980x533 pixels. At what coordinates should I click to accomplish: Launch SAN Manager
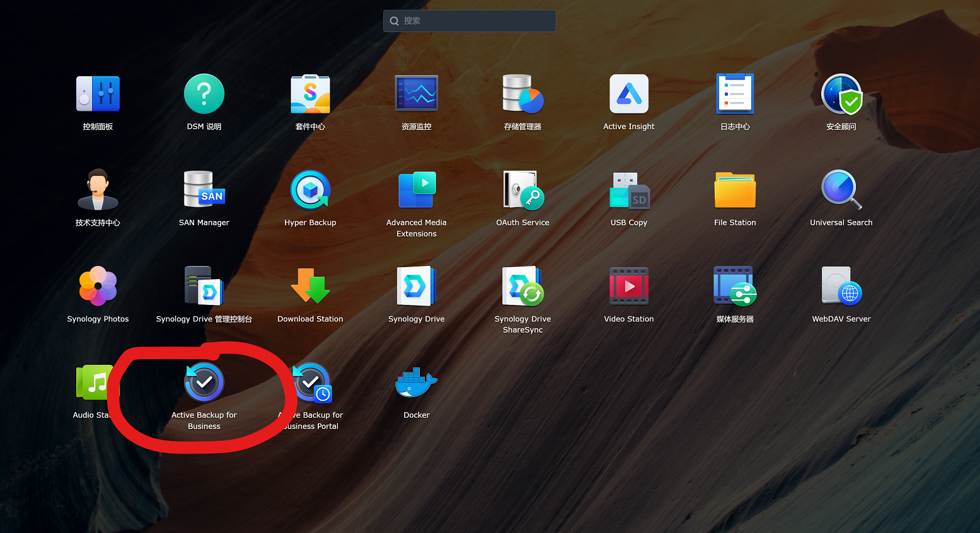[x=204, y=190]
